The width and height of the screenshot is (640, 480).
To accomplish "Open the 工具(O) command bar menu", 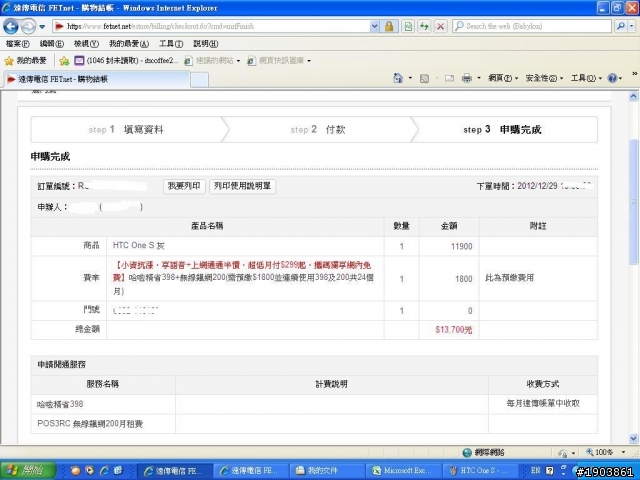I will [x=586, y=78].
